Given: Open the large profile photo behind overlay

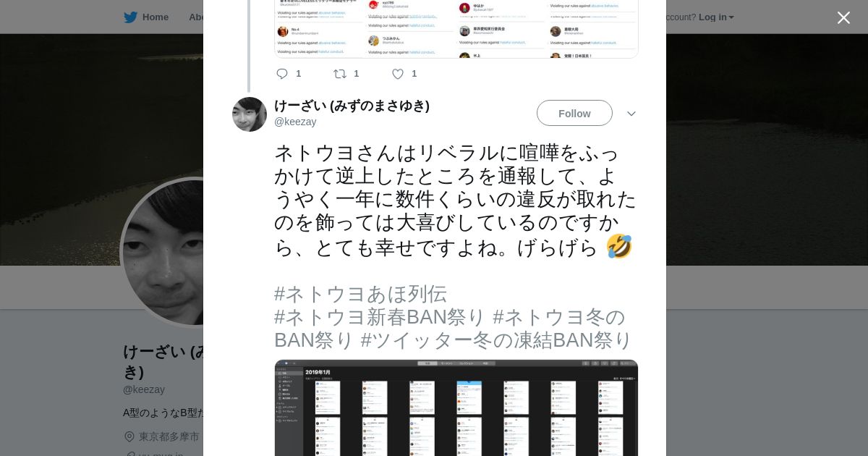Looking at the screenshot, I should pos(163,252).
